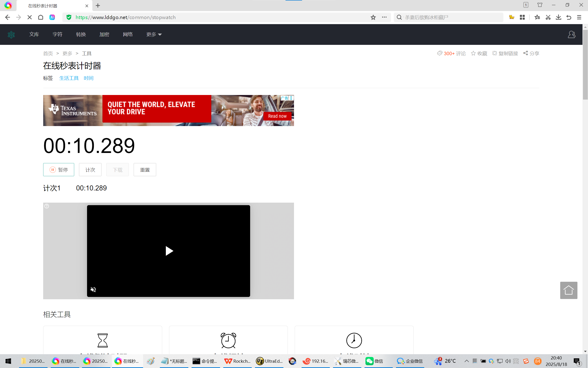588x368 pixels.
Task: Open the 加密 menu item
Action: 104,34
